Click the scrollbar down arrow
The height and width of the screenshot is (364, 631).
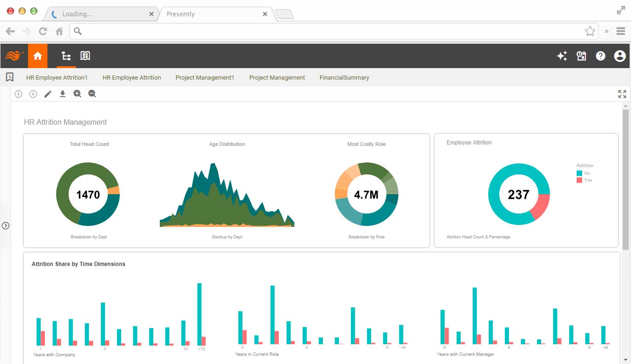click(625, 360)
